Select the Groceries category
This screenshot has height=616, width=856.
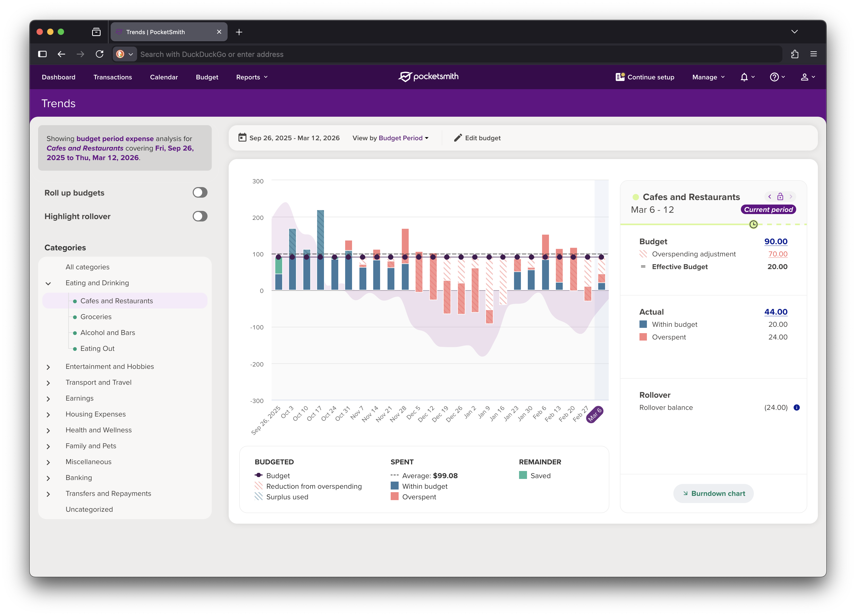(96, 317)
